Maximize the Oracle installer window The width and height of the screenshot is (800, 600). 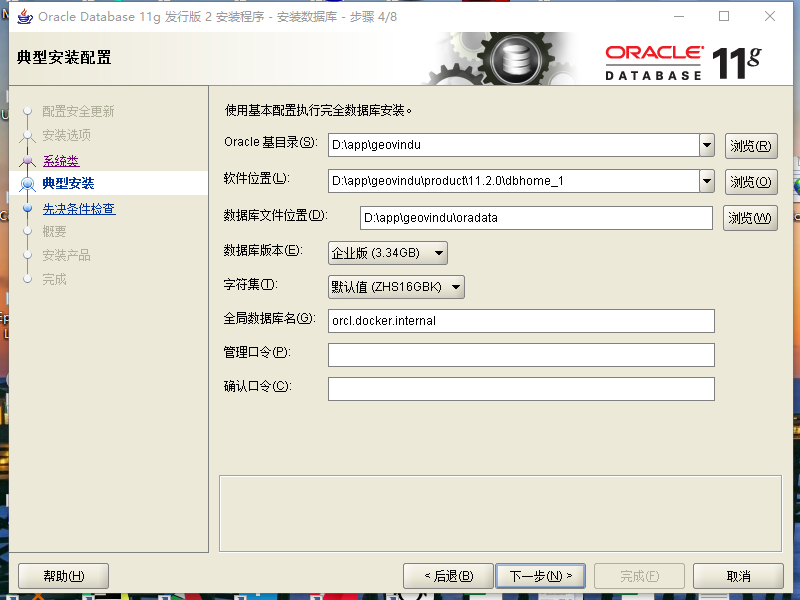(x=723, y=16)
